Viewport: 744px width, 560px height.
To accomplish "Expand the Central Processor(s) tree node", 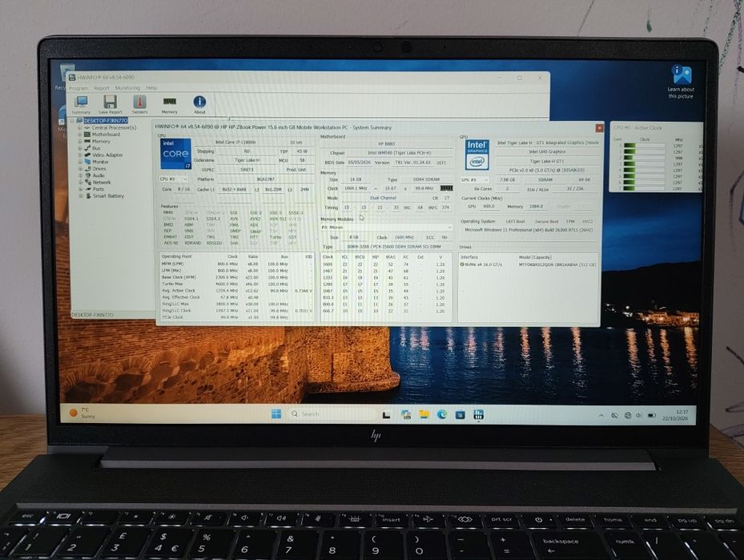I will (x=80, y=127).
